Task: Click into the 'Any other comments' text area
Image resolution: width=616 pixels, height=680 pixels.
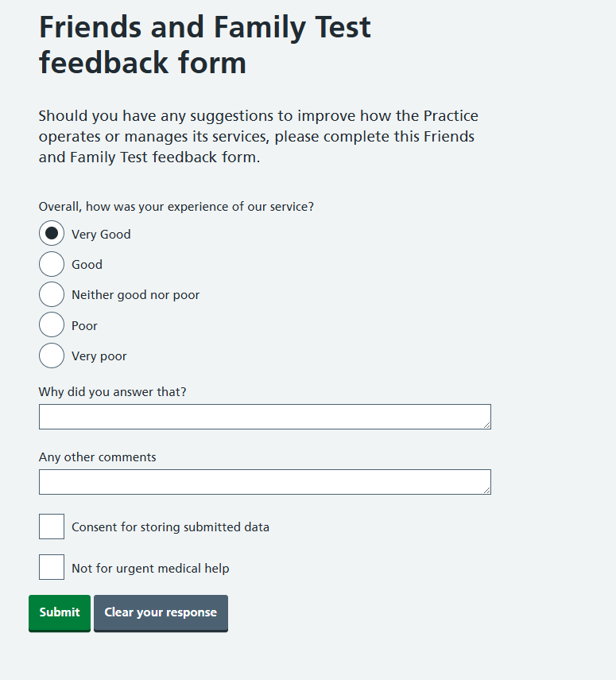Action: pyautogui.click(x=265, y=482)
